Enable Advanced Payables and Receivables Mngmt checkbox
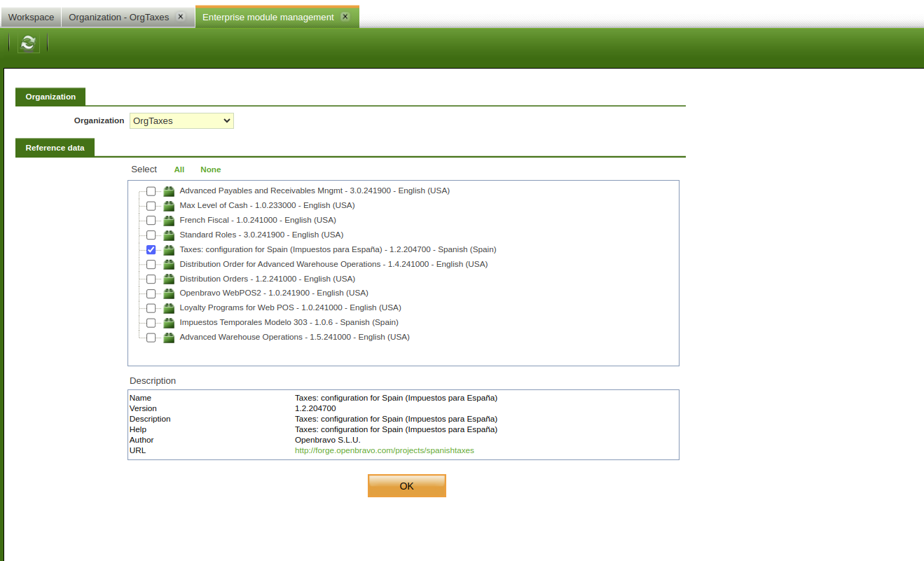This screenshot has height=561, width=924. point(151,191)
